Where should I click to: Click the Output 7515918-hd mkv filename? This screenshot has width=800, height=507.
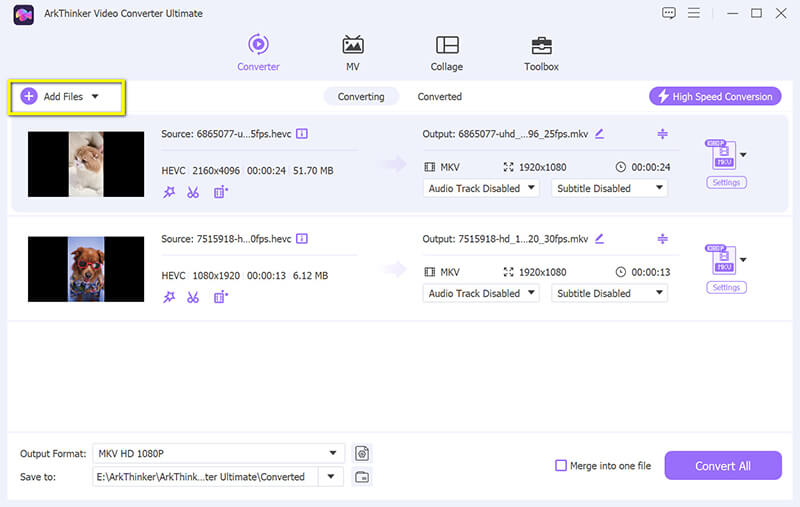tap(523, 239)
